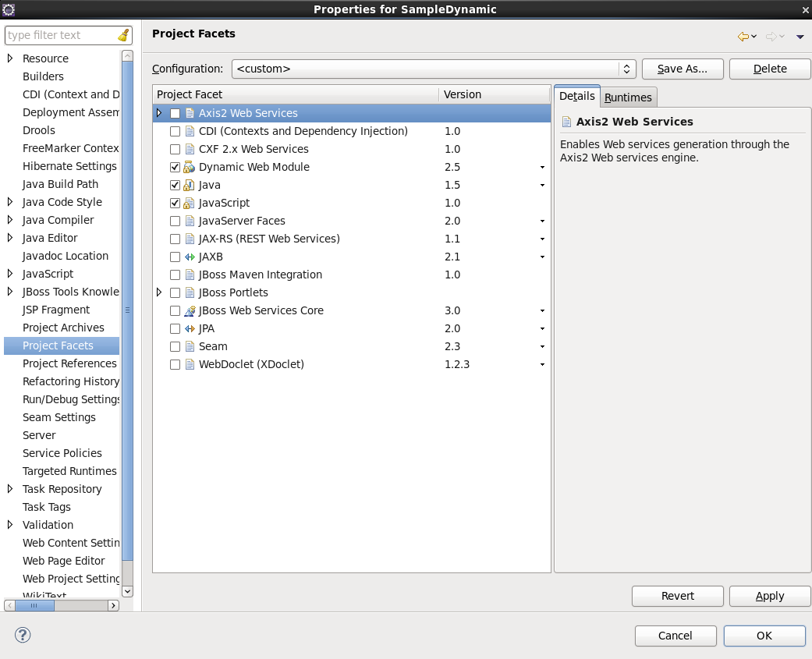Click the JPA facet icon
Viewport: 812px width, 659px height.
tap(188, 328)
